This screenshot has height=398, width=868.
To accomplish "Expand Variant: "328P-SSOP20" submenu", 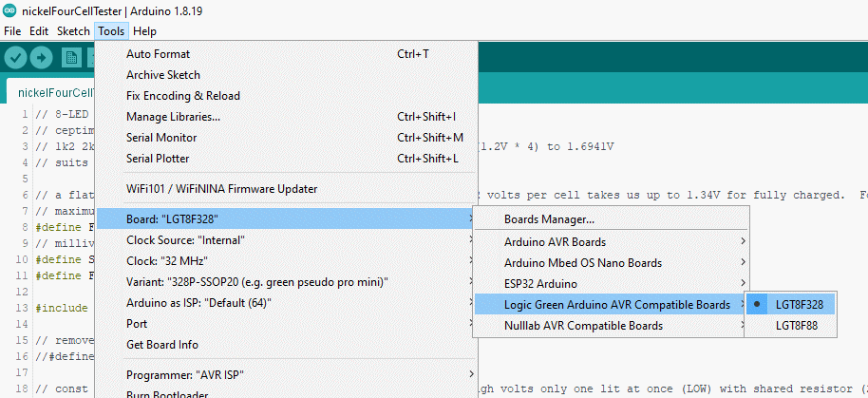I will (287, 282).
